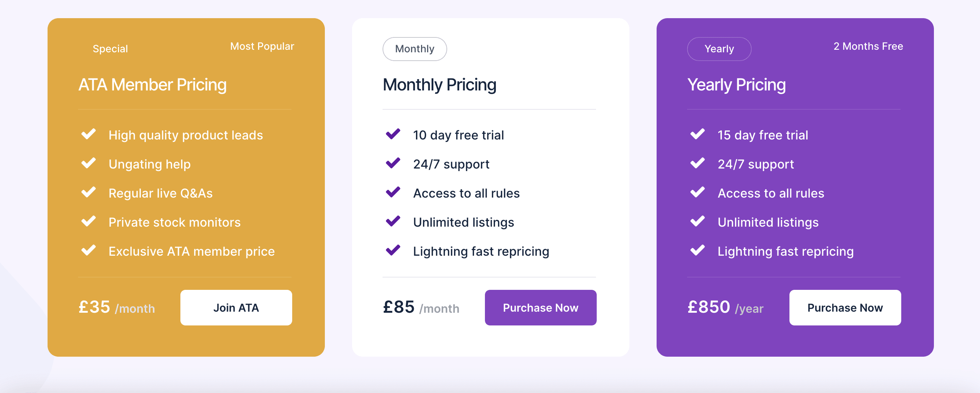Click white Purchase Now for yearly plan
Viewport: 980px width, 393px height.
pyautogui.click(x=845, y=308)
